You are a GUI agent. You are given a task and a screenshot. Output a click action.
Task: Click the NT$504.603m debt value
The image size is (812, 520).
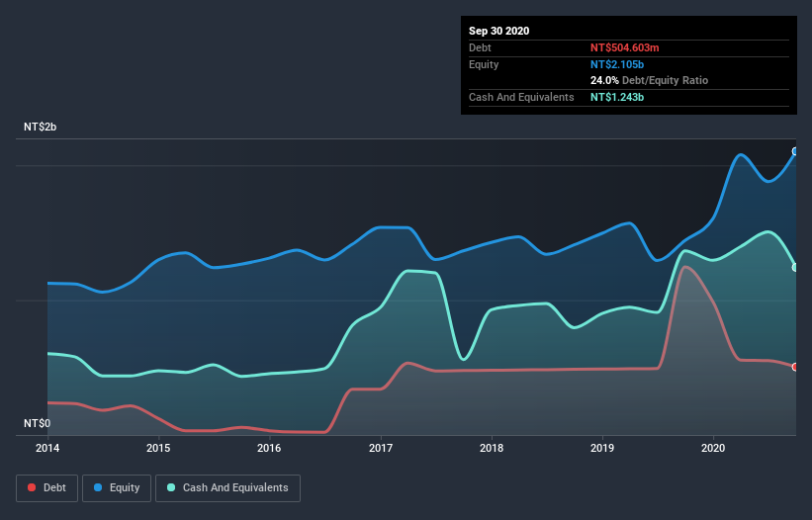pos(624,47)
